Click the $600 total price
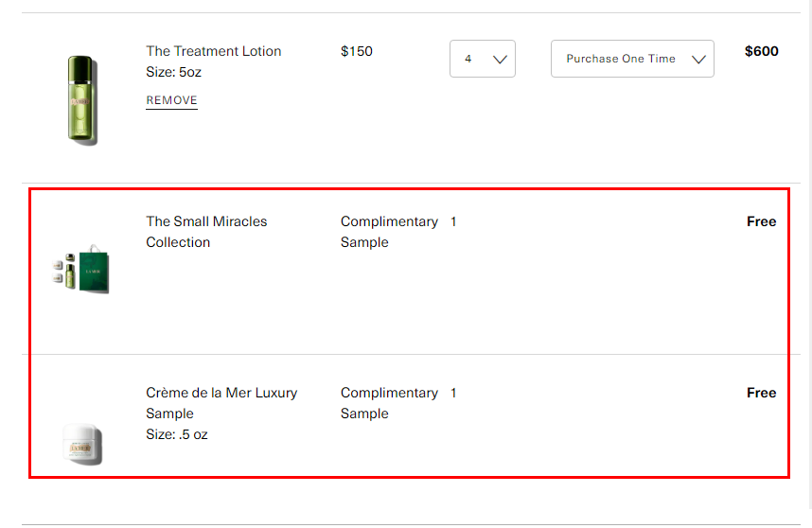 point(761,51)
